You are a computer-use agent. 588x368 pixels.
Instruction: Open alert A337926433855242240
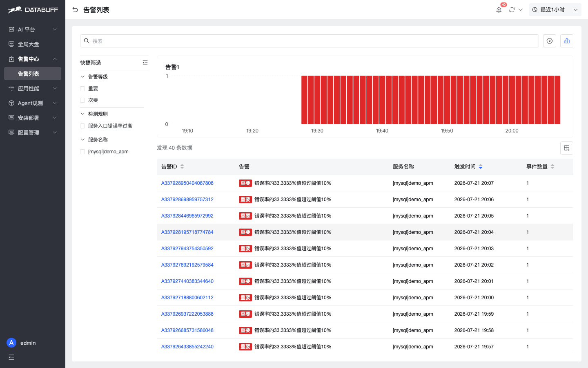click(187, 347)
